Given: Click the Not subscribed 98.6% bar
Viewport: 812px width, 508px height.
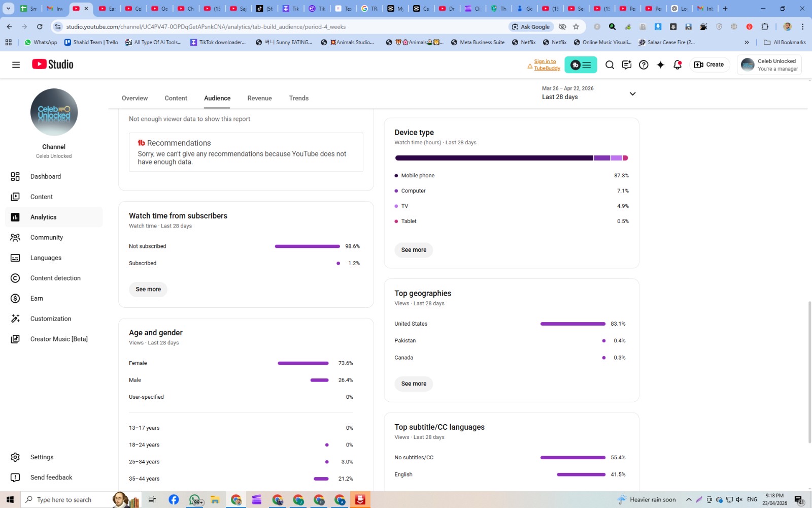Looking at the screenshot, I should pyautogui.click(x=308, y=246).
